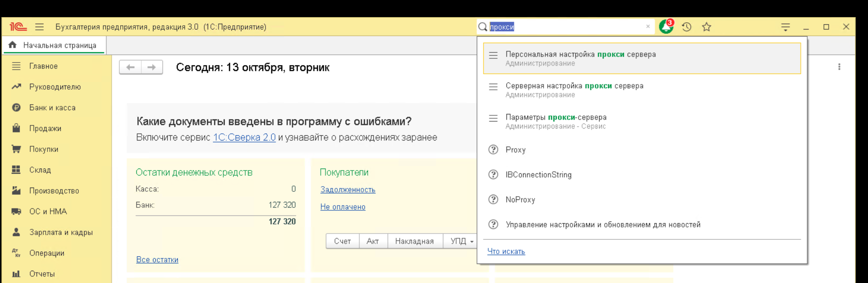This screenshot has width=868, height=283.
Task: Navigate back with the left arrow
Action: point(130,67)
